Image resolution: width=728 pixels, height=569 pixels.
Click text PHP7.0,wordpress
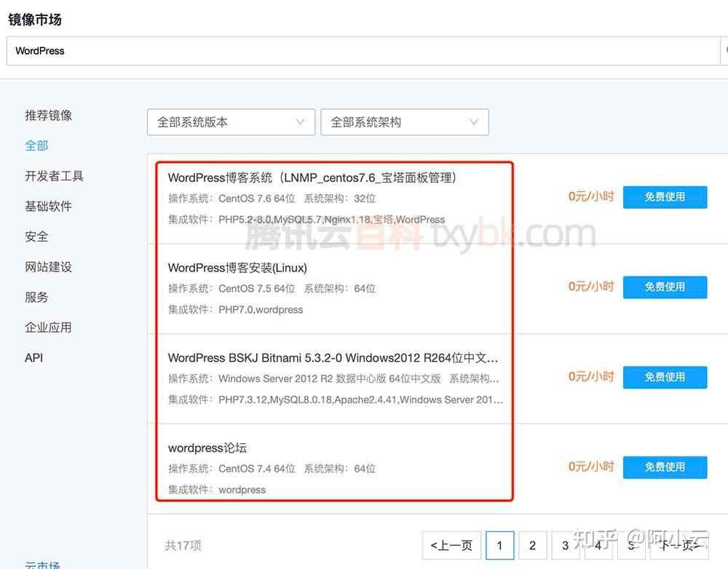(x=261, y=309)
